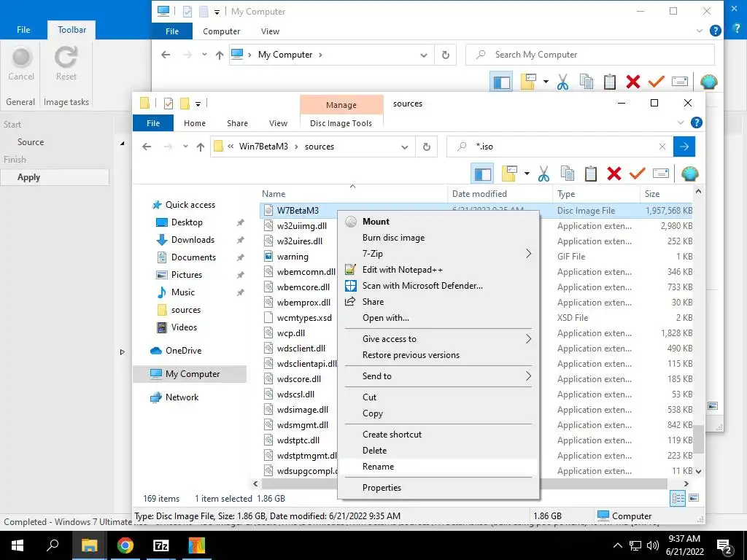Click Copy icon in sources window toolbar
Image resolution: width=747 pixels, height=560 pixels.
(x=568, y=174)
